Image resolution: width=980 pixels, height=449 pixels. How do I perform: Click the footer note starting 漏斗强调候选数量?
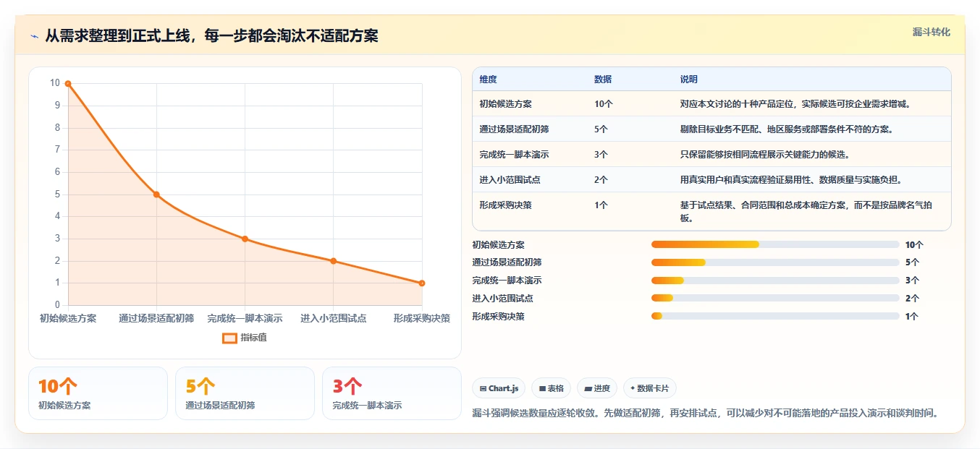pyautogui.click(x=706, y=413)
